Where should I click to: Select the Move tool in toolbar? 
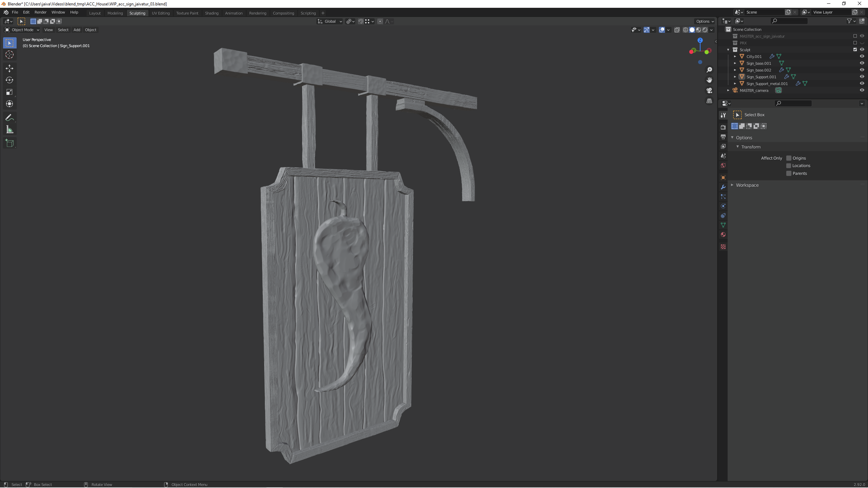(x=9, y=68)
